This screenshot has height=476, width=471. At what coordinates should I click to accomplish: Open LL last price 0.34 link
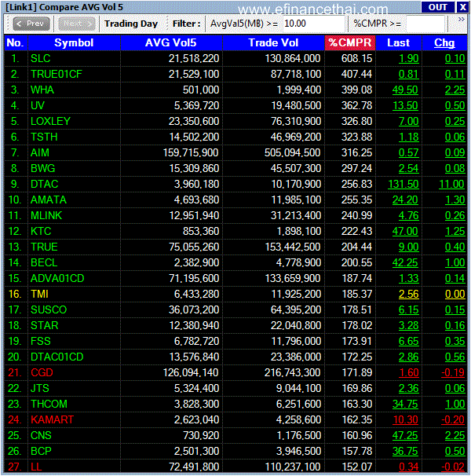(409, 467)
